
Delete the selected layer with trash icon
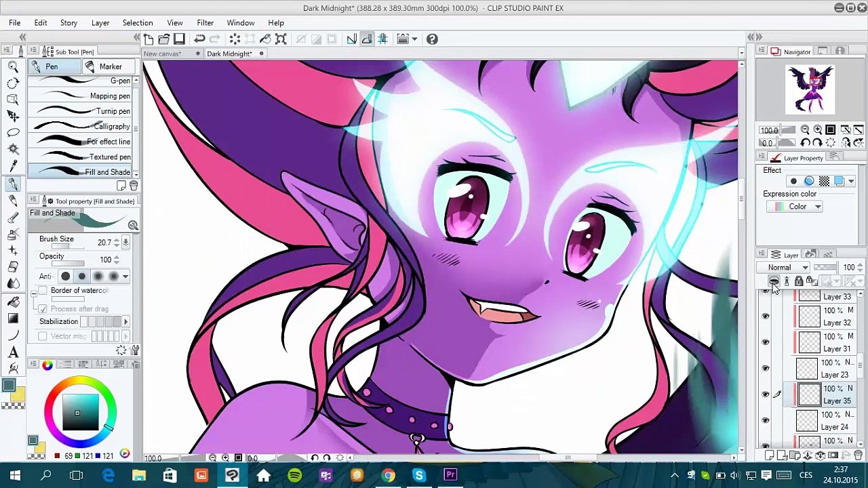[858, 456]
